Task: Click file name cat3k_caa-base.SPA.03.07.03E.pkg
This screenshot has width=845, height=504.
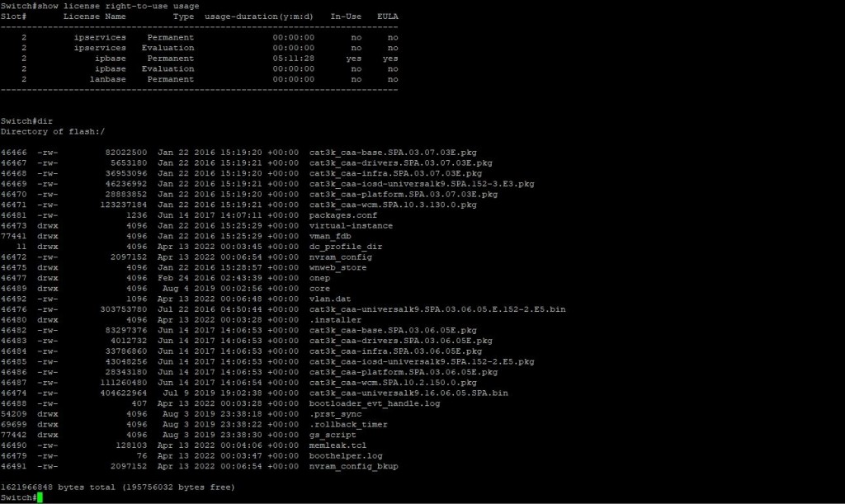Action: 393,153
